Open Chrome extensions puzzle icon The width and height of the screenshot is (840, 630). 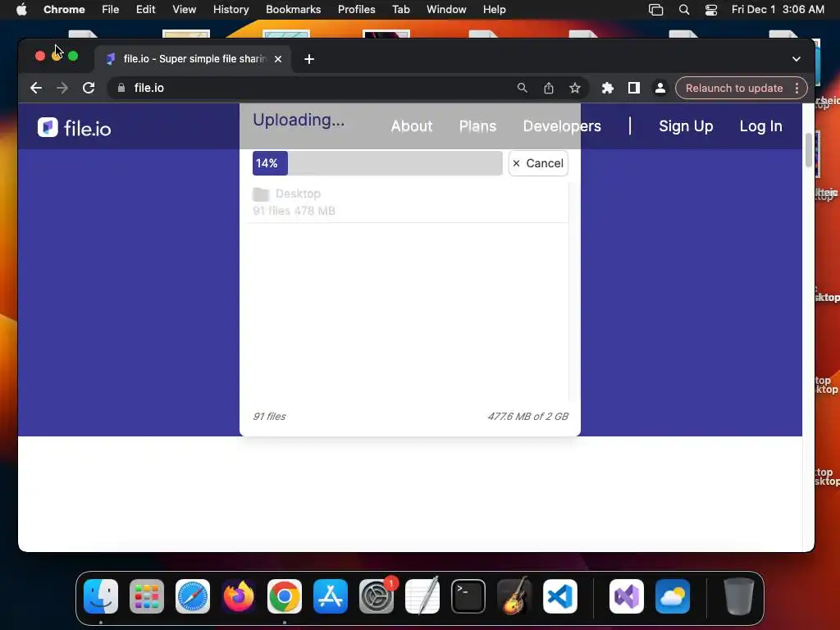click(x=608, y=88)
